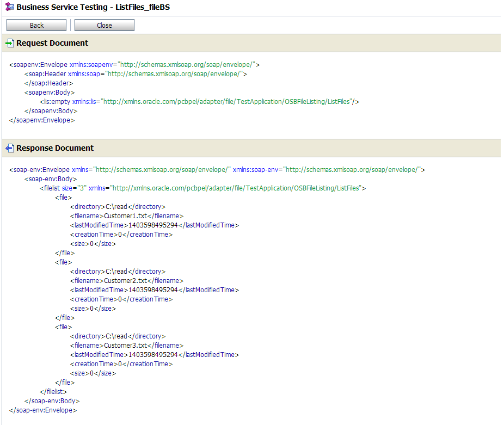
Task: Click the filename Customer3.txt line
Action: [x=127, y=346]
